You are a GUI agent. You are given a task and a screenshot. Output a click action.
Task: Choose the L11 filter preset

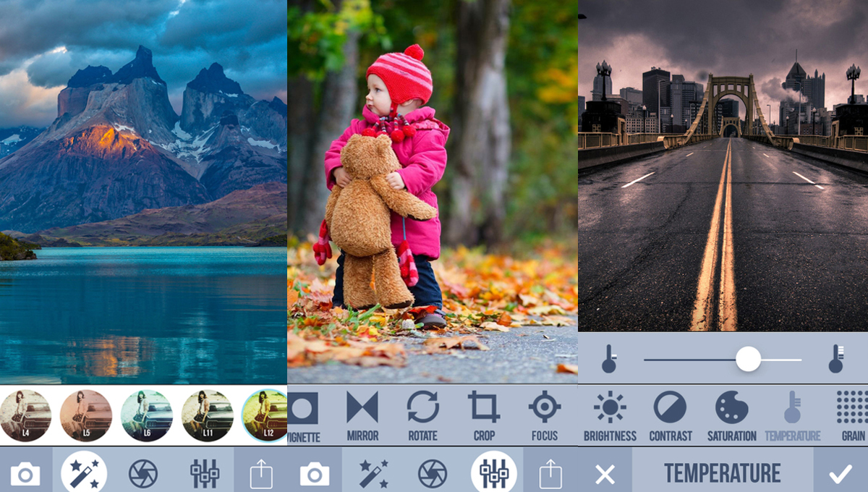[208, 416]
